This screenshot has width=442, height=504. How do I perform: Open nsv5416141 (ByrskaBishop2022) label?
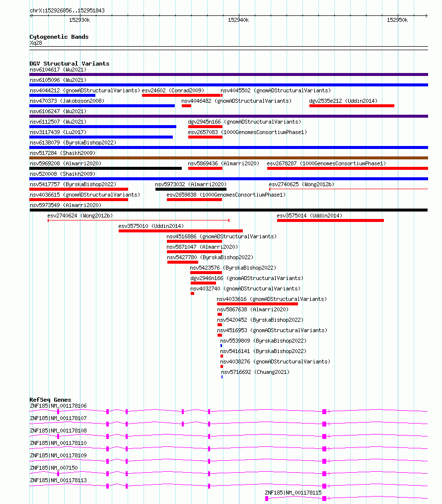(263, 352)
